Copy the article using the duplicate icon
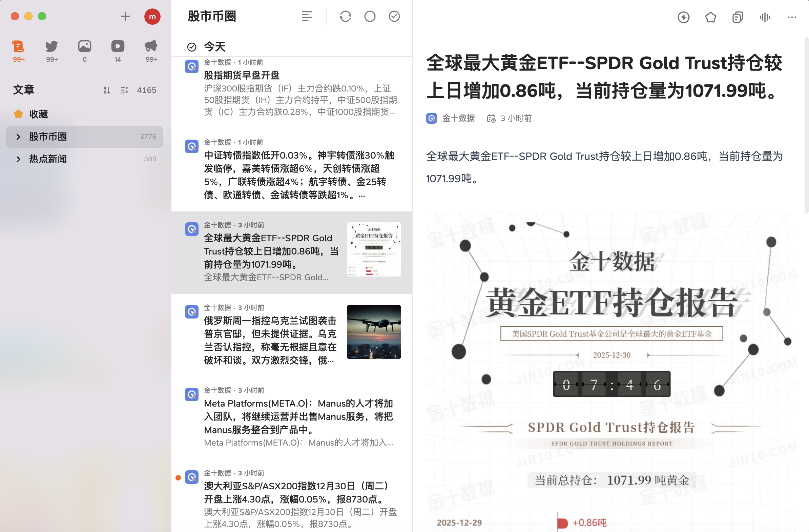Image resolution: width=809 pixels, height=532 pixels. [737, 17]
